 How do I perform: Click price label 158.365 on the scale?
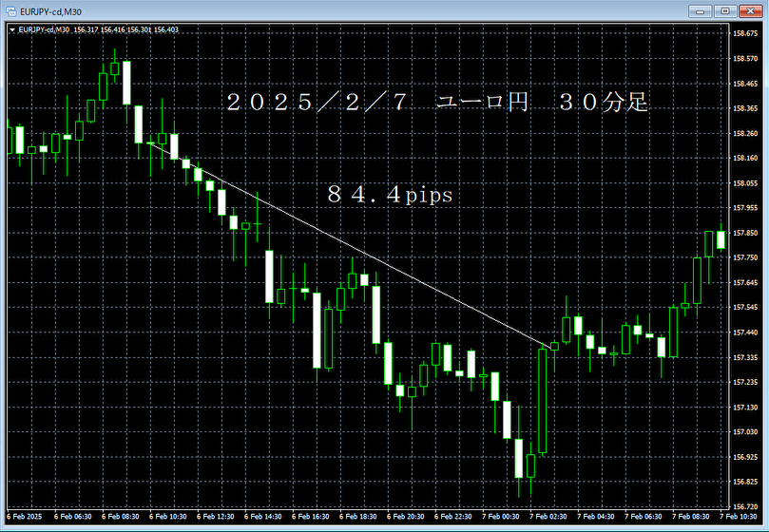745,108
